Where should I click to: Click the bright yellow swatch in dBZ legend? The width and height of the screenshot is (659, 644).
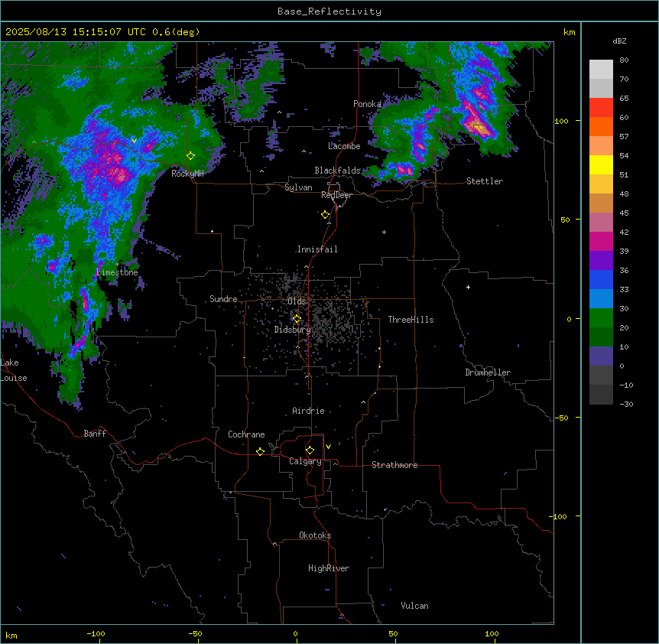(x=601, y=164)
